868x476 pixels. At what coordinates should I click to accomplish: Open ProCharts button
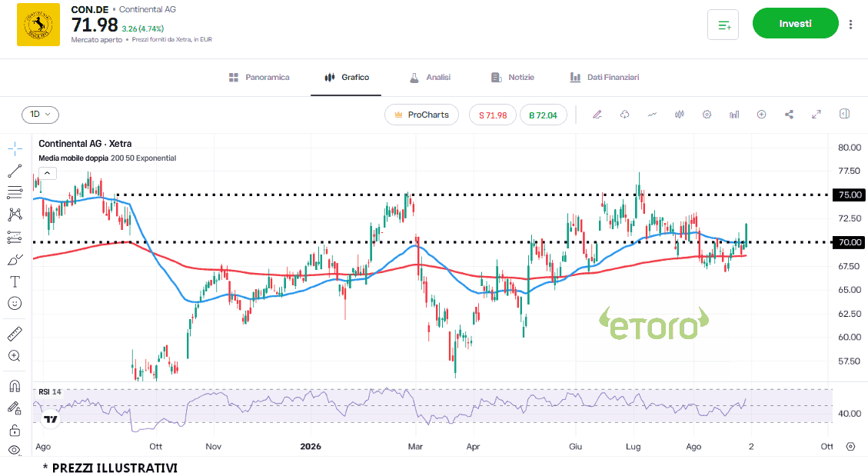pos(422,115)
